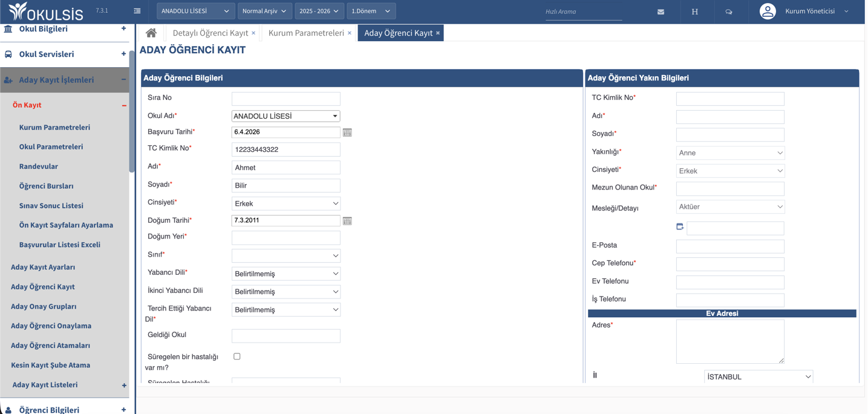Click the H icon in top bar
The width and height of the screenshot is (868, 414).
coord(694,11)
